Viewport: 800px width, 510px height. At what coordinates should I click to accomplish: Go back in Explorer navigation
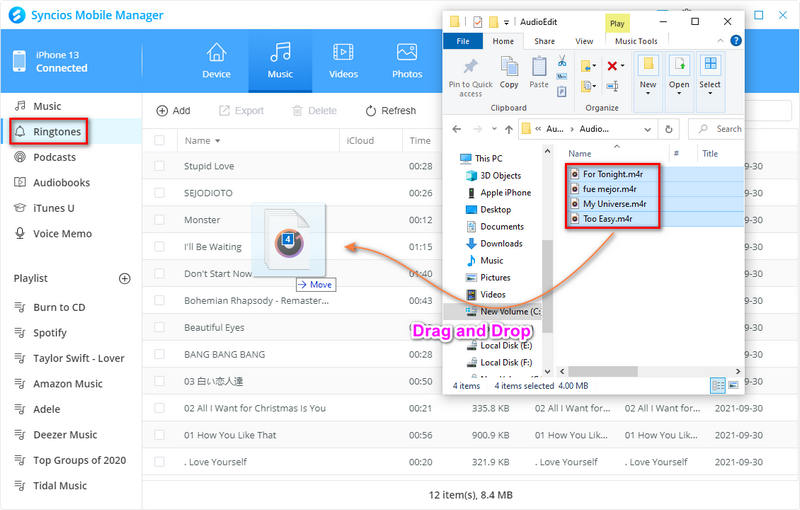point(457,129)
